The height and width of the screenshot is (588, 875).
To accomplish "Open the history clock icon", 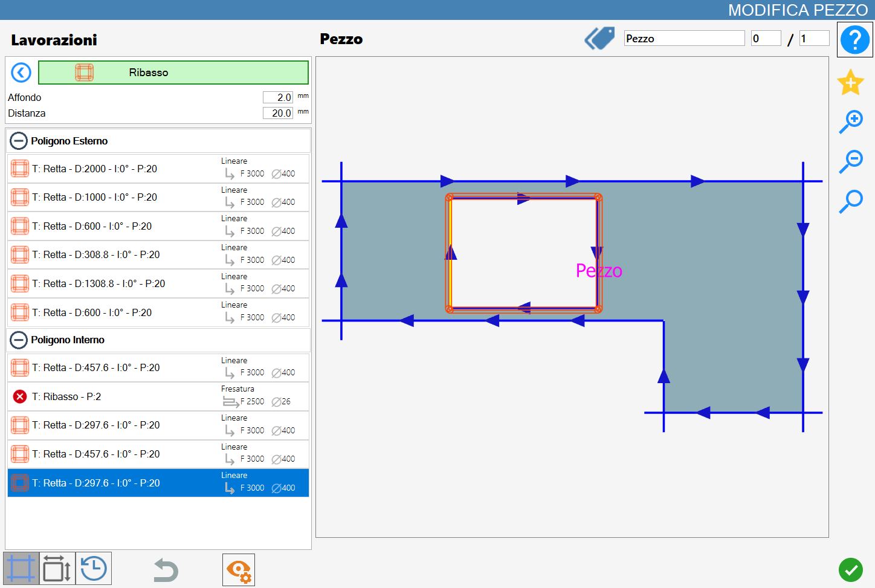I will (x=94, y=569).
